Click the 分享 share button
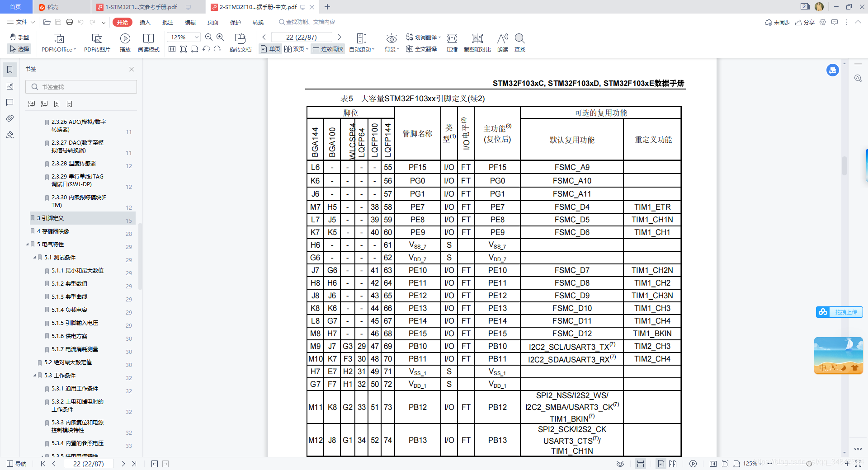868x470 pixels. click(x=805, y=22)
